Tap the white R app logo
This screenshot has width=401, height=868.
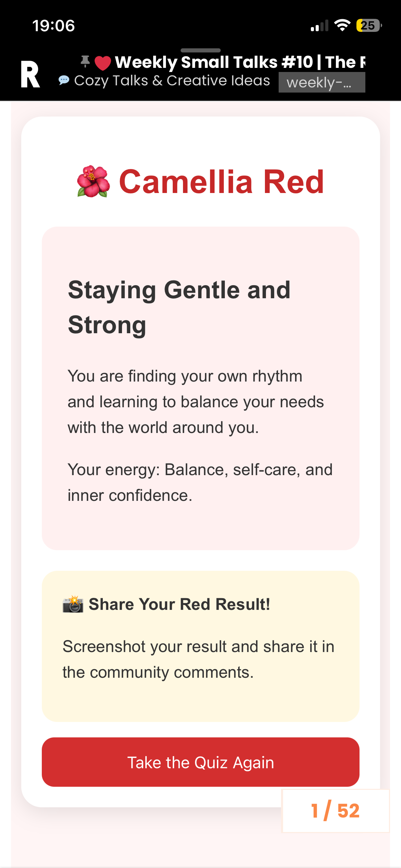31,74
